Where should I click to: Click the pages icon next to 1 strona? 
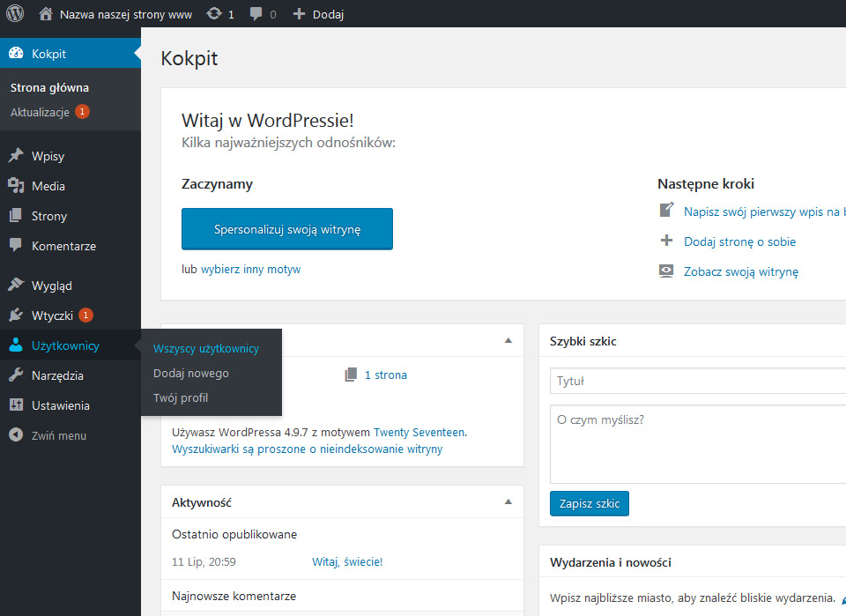[351, 375]
